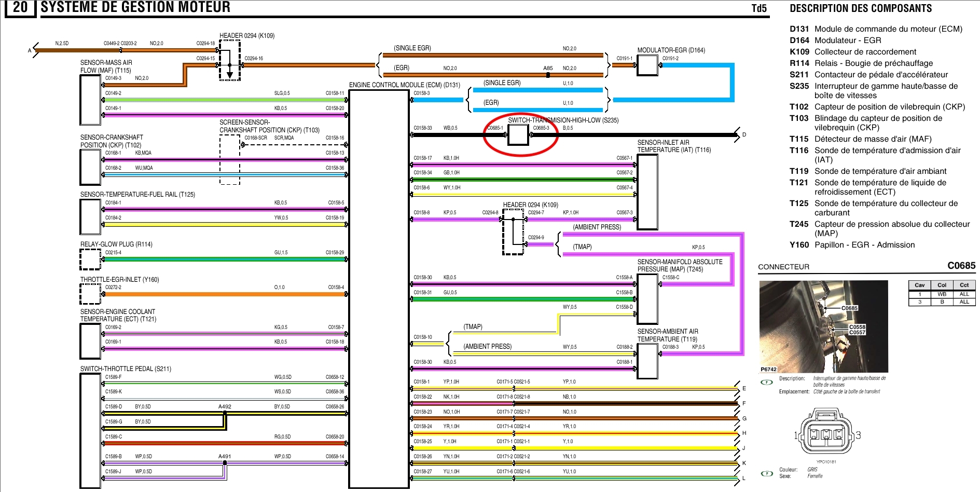
Task: Click the A492 splice junction label
Action: tap(225, 407)
